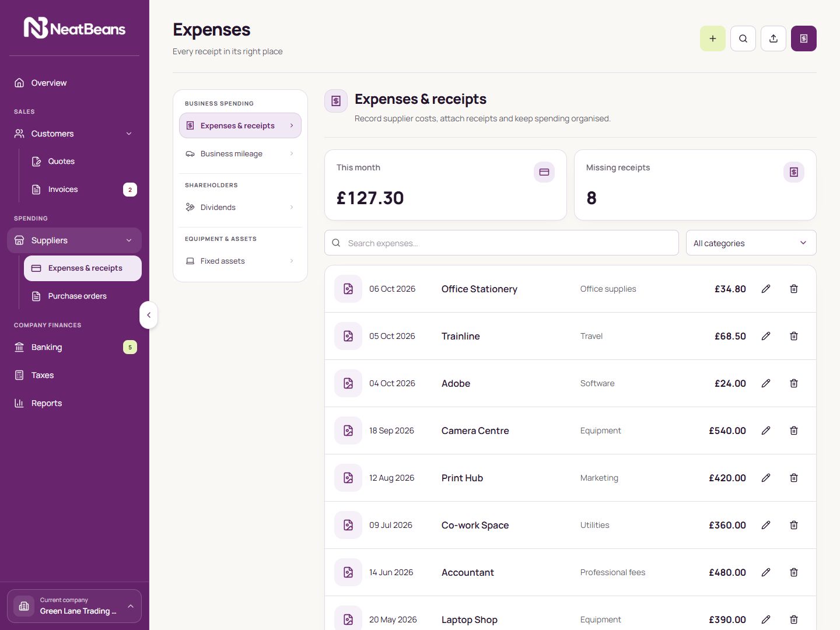Image resolution: width=840 pixels, height=630 pixels.
Task: Open the current company switcher
Action: click(74, 606)
